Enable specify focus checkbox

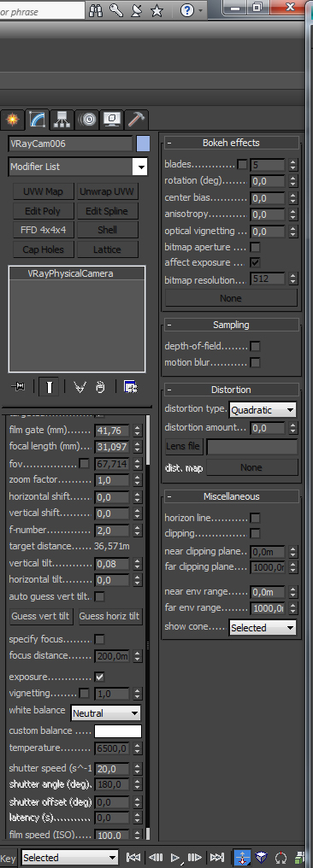(100, 639)
